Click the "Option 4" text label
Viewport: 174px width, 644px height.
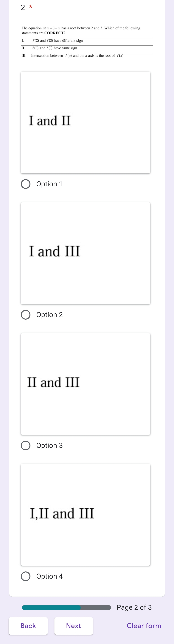(x=50, y=576)
